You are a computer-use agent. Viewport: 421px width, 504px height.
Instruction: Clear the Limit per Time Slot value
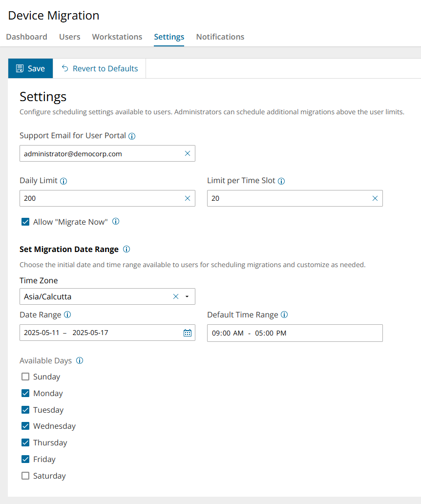375,198
